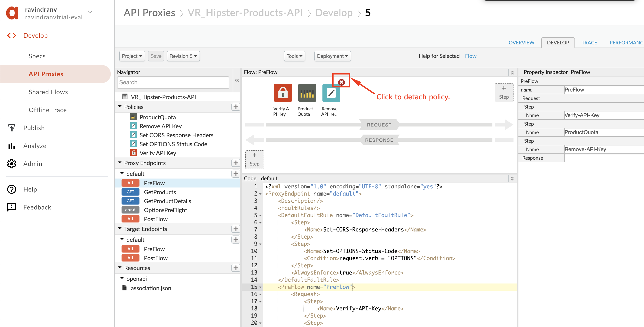Open the Flow help link
644x327 pixels.
pyautogui.click(x=470, y=56)
